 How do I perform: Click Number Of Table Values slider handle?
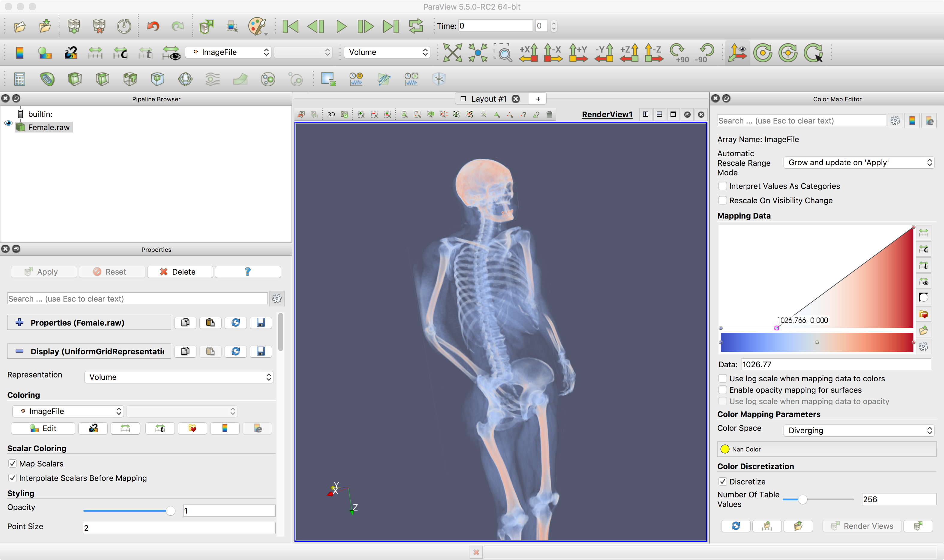coord(802,500)
